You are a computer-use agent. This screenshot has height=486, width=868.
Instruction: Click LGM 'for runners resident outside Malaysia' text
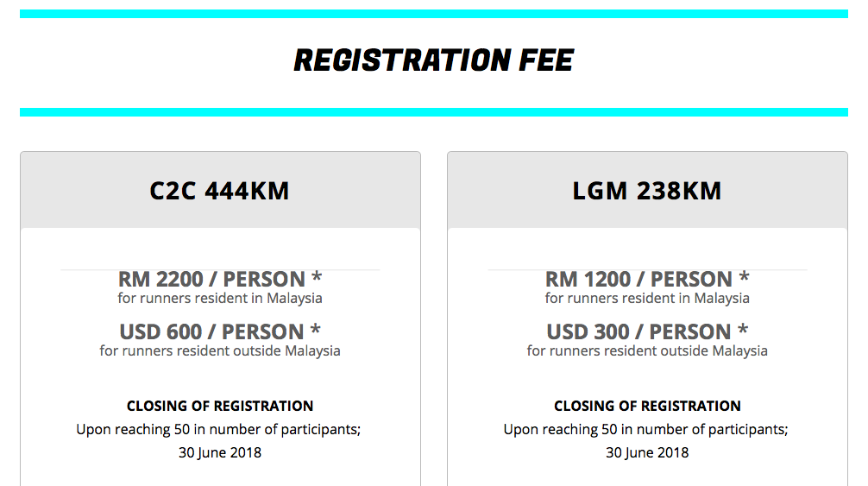[x=647, y=351]
